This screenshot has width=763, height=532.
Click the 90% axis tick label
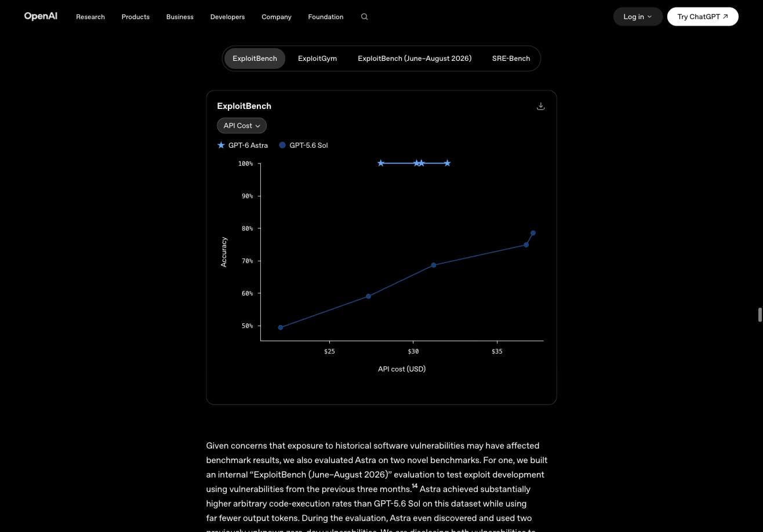[x=248, y=196]
